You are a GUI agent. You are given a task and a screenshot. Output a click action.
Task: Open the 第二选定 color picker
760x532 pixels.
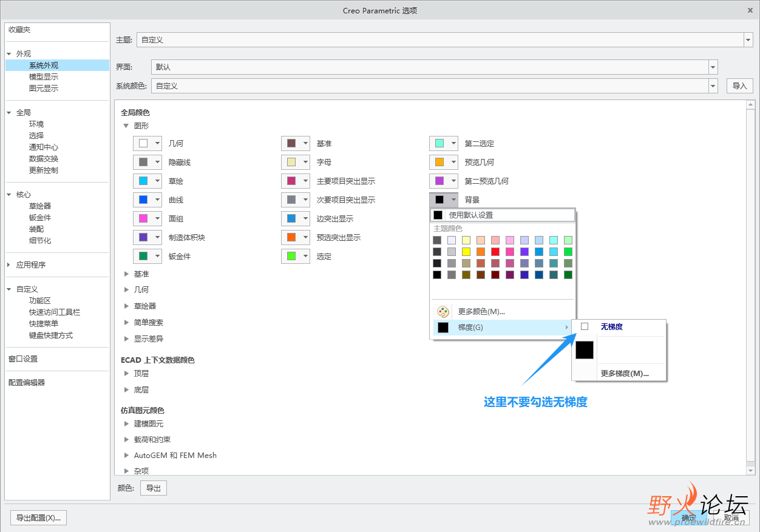click(x=444, y=144)
